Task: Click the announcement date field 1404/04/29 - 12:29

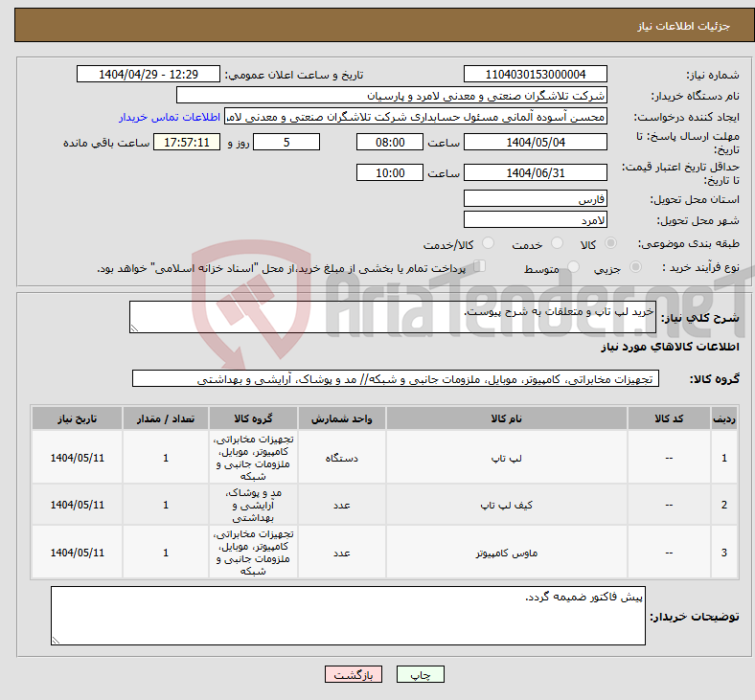Action: [x=149, y=74]
